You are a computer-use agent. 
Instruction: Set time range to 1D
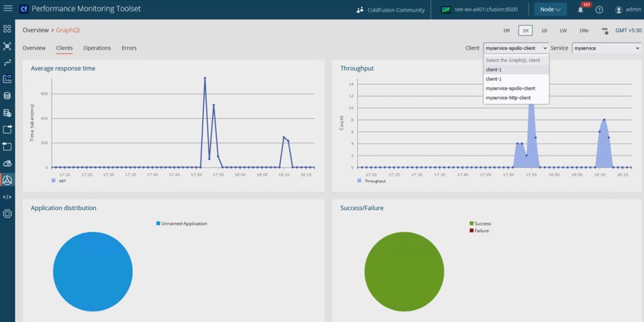[544, 31]
